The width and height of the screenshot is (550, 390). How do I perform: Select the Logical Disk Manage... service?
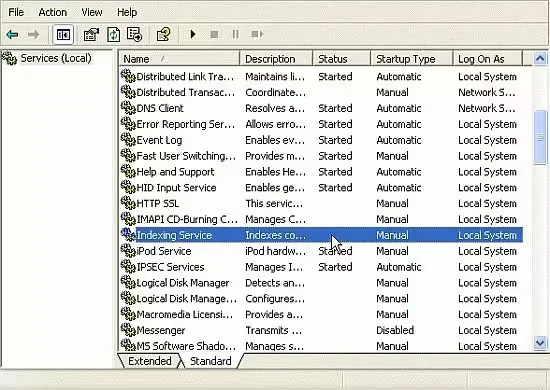tap(186, 298)
